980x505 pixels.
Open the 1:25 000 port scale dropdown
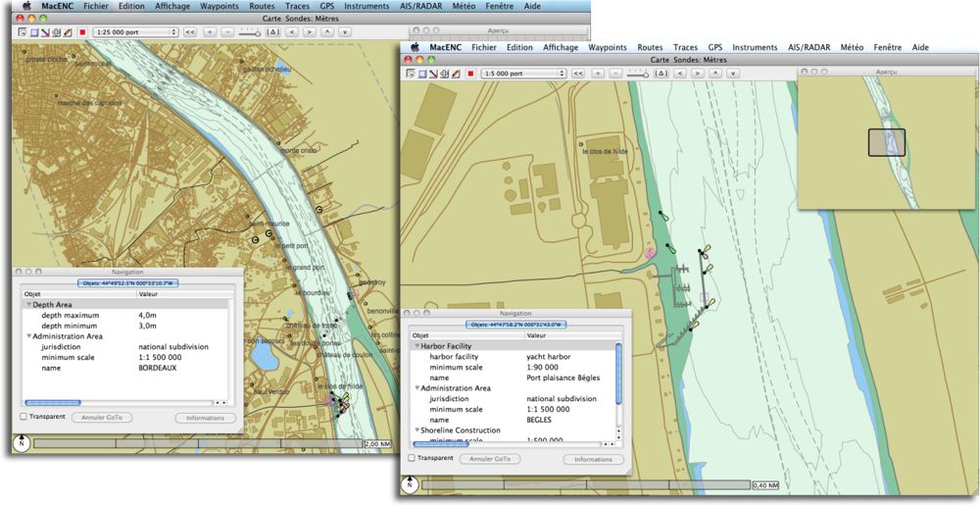click(135, 32)
